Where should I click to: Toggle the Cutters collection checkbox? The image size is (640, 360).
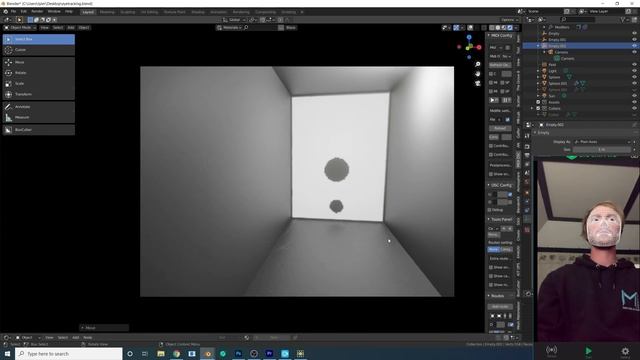pyautogui.click(x=538, y=109)
